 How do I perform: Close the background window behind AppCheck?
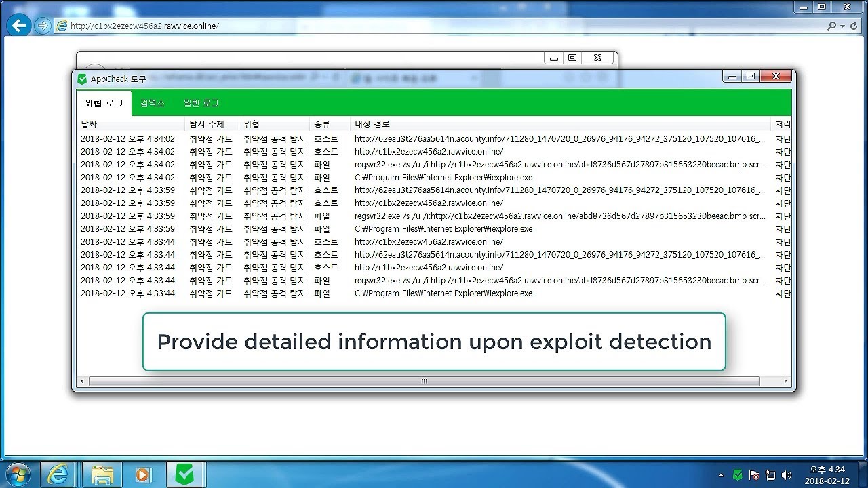[597, 58]
